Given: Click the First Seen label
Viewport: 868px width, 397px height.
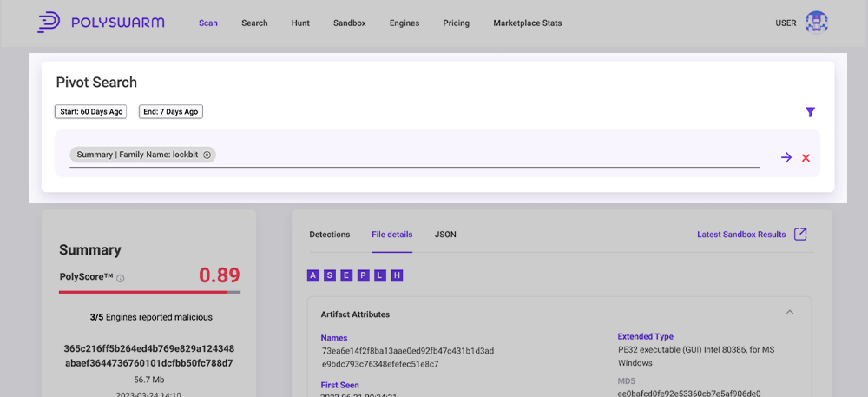Looking at the screenshot, I should click(x=340, y=385).
